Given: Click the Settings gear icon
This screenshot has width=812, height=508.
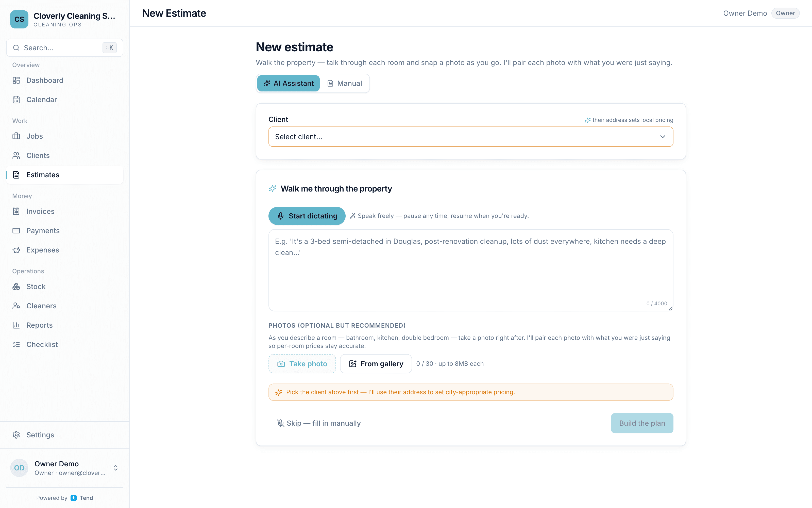Looking at the screenshot, I should tap(16, 435).
